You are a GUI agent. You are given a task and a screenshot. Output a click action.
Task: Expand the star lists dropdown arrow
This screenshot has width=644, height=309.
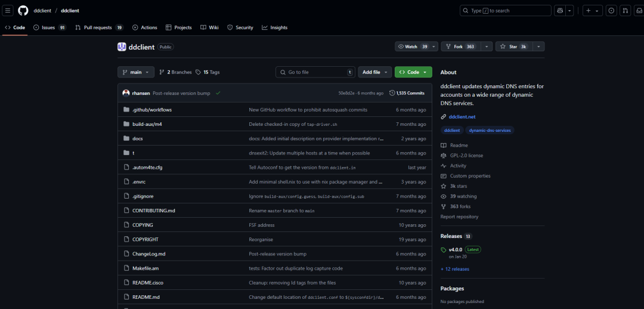(538, 47)
